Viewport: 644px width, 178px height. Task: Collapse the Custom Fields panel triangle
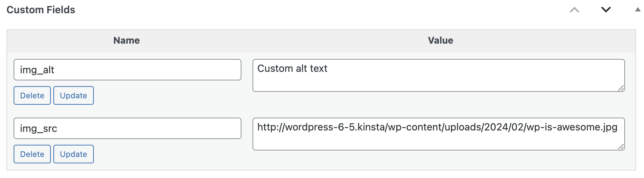click(x=638, y=10)
